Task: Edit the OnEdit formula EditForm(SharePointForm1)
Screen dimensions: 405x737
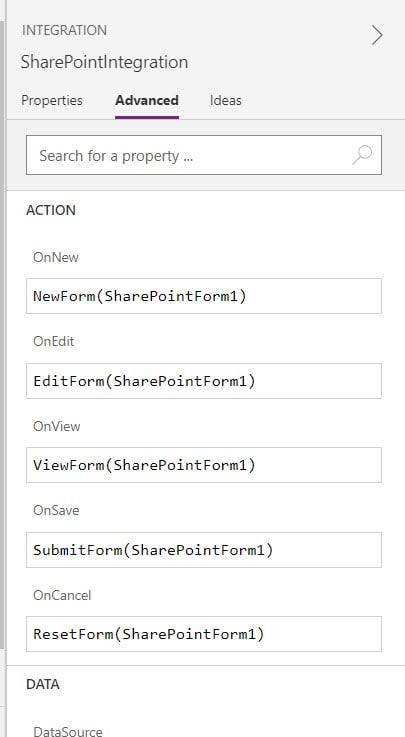Action: [x=204, y=381]
